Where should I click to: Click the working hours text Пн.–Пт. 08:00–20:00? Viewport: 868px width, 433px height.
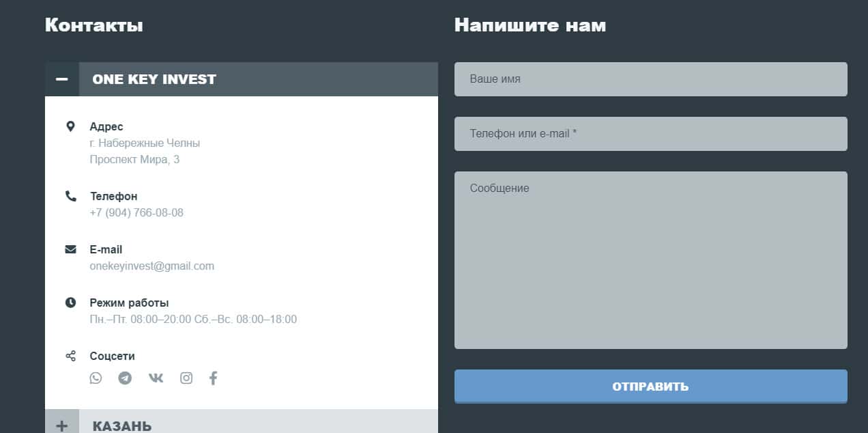141,319
